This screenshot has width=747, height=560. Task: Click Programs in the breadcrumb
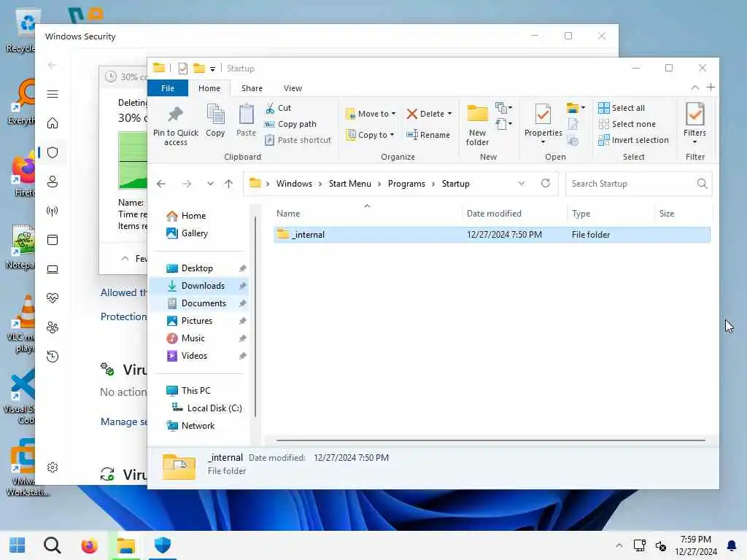pyautogui.click(x=406, y=184)
